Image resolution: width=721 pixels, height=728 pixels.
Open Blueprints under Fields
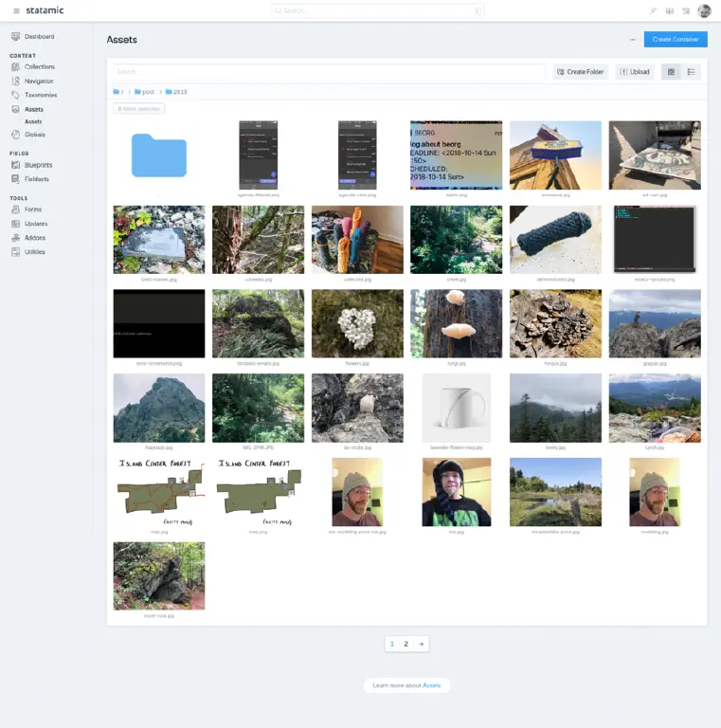point(31,165)
